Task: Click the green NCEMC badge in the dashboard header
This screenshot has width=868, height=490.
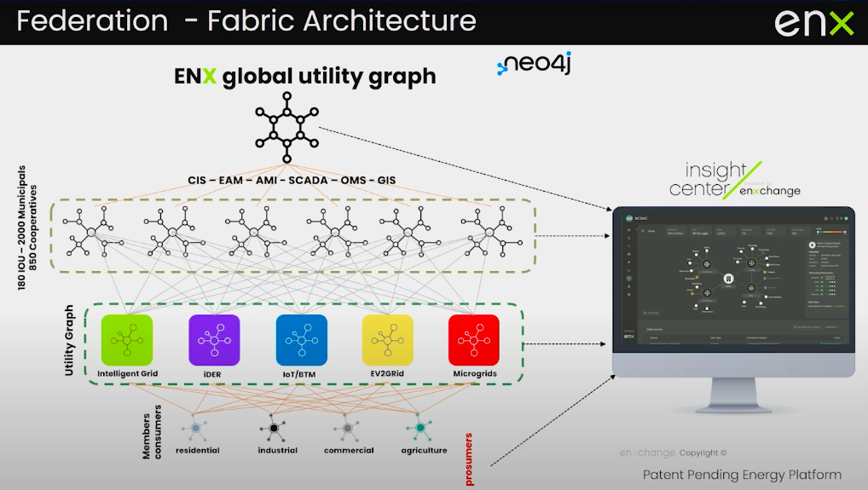Action: [629, 218]
